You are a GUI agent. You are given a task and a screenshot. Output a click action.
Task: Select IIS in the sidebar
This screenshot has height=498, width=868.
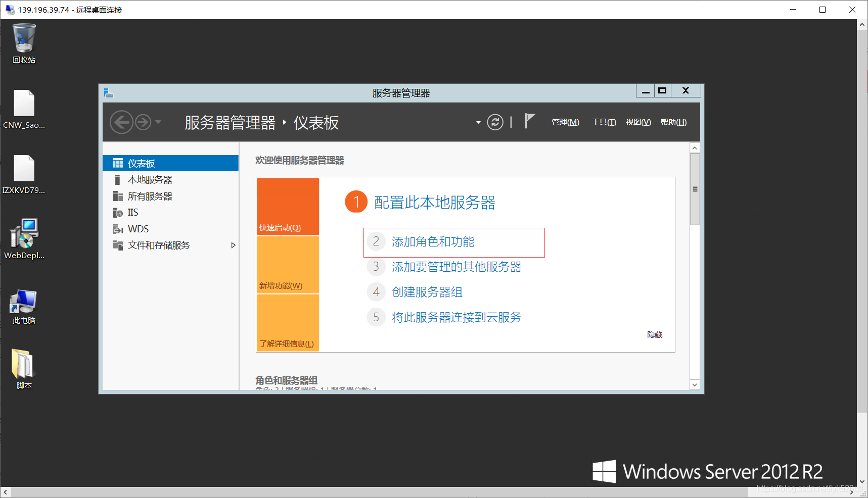coord(170,213)
